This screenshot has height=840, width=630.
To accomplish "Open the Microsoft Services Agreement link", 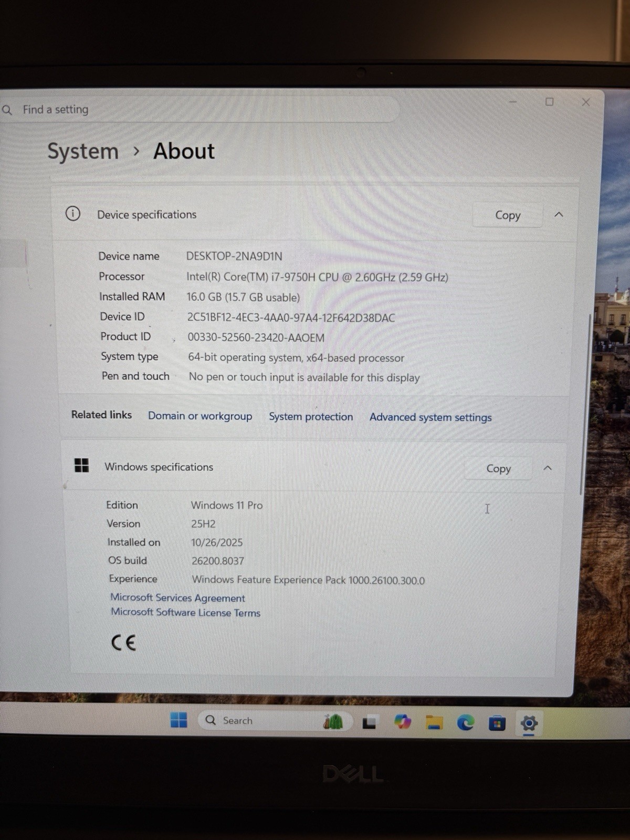I will (177, 597).
